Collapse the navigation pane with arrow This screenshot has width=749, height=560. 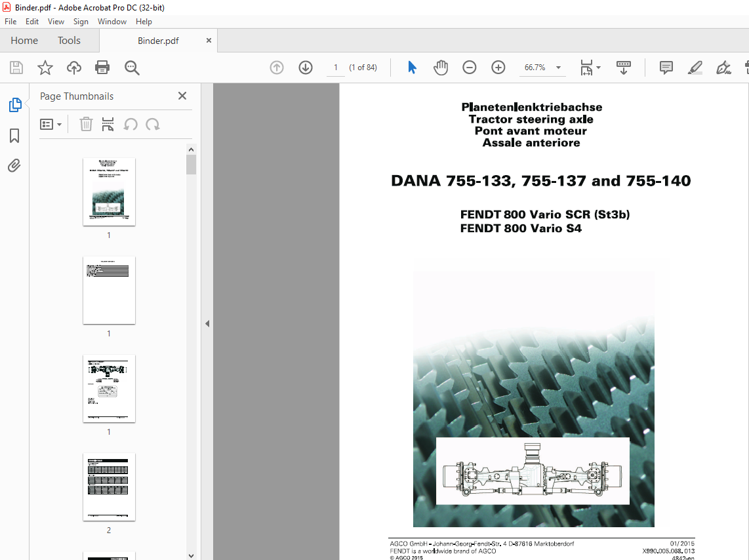207,324
